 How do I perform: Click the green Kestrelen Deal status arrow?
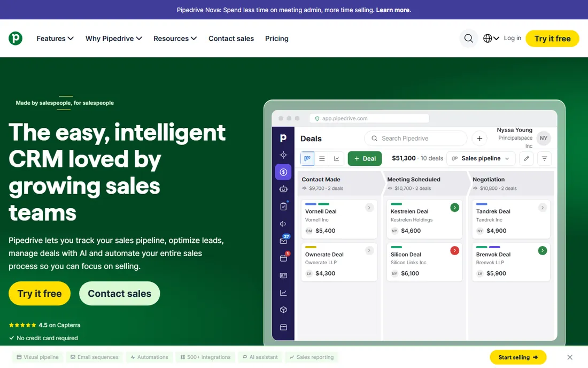(454, 208)
